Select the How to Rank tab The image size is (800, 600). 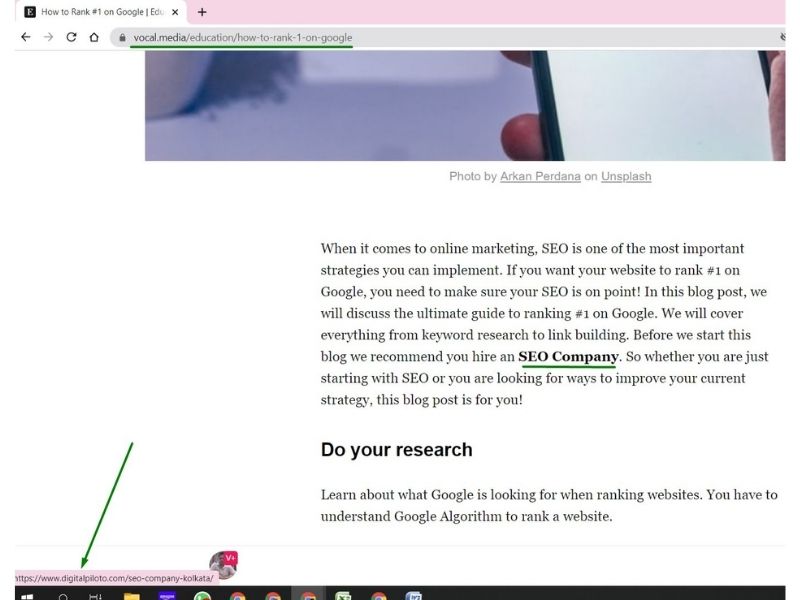coord(100,12)
